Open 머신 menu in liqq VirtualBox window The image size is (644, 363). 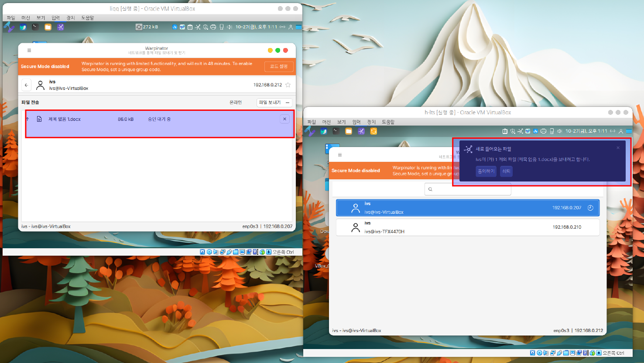pos(26,18)
